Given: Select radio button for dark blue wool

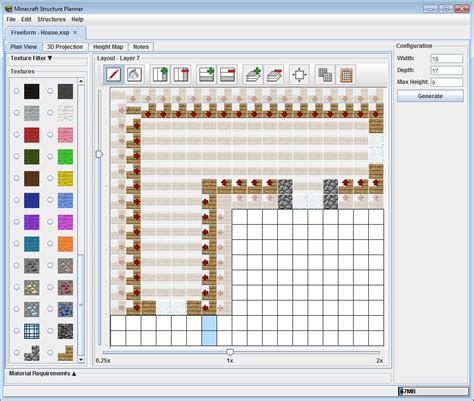Looking at the screenshot, I should (17, 200).
